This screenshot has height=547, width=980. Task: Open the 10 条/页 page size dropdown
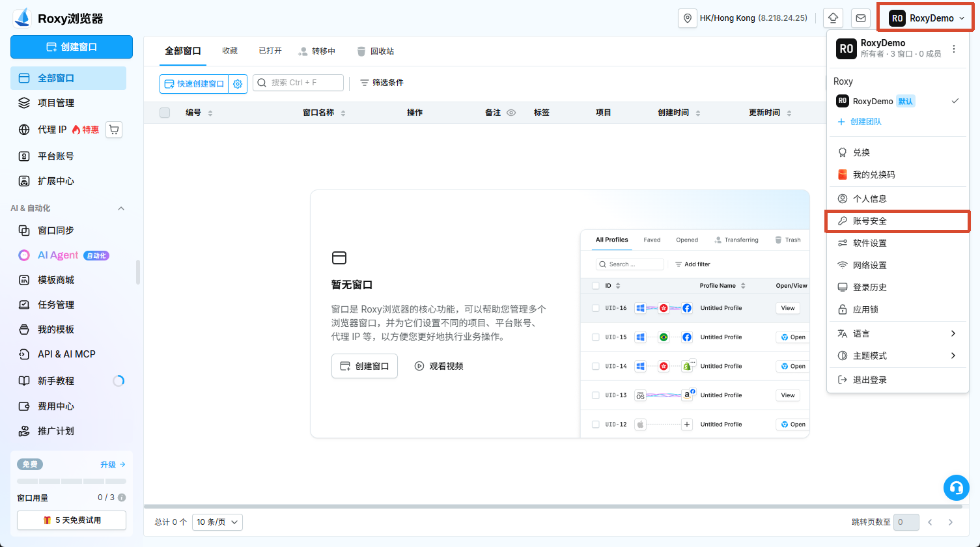click(217, 522)
